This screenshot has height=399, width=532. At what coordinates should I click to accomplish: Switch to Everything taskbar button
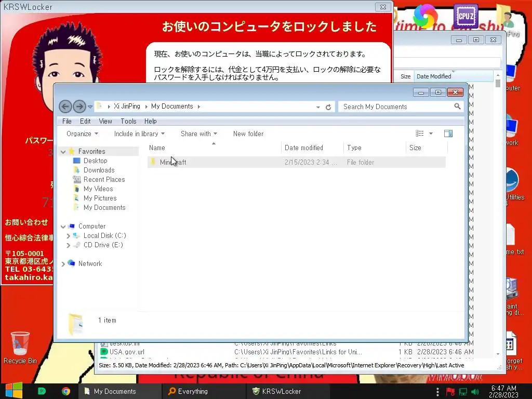(204, 391)
